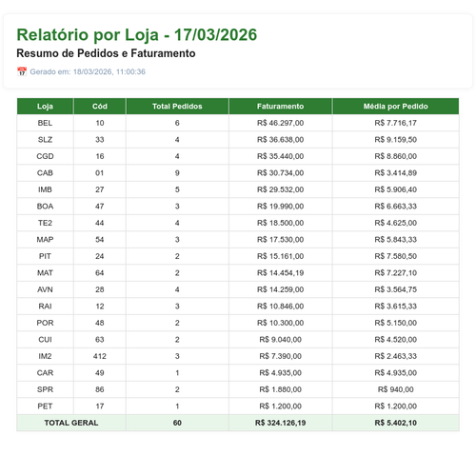Click the Faturamento column header
The height and width of the screenshot is (476, 476).
pos(280,107)
